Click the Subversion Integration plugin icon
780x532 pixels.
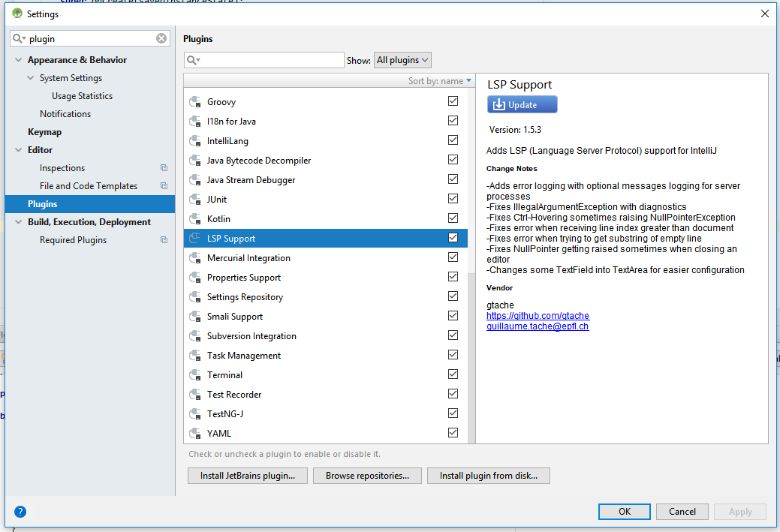(195, 335)
